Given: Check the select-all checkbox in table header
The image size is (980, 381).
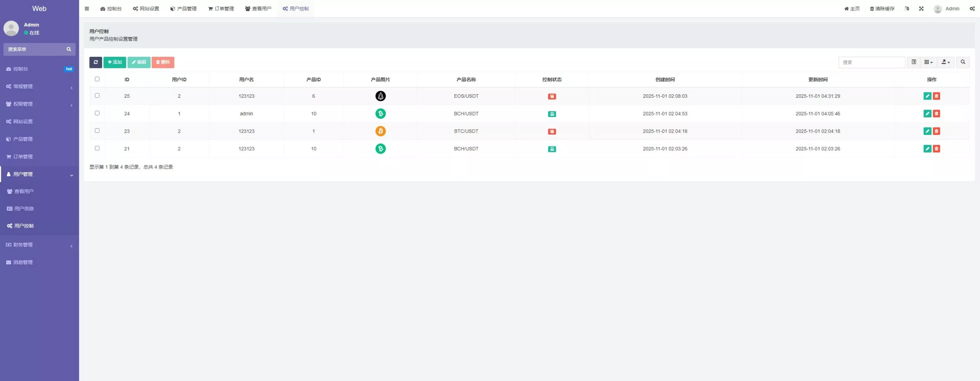Looking at the screenshot, I should (97, 79).
